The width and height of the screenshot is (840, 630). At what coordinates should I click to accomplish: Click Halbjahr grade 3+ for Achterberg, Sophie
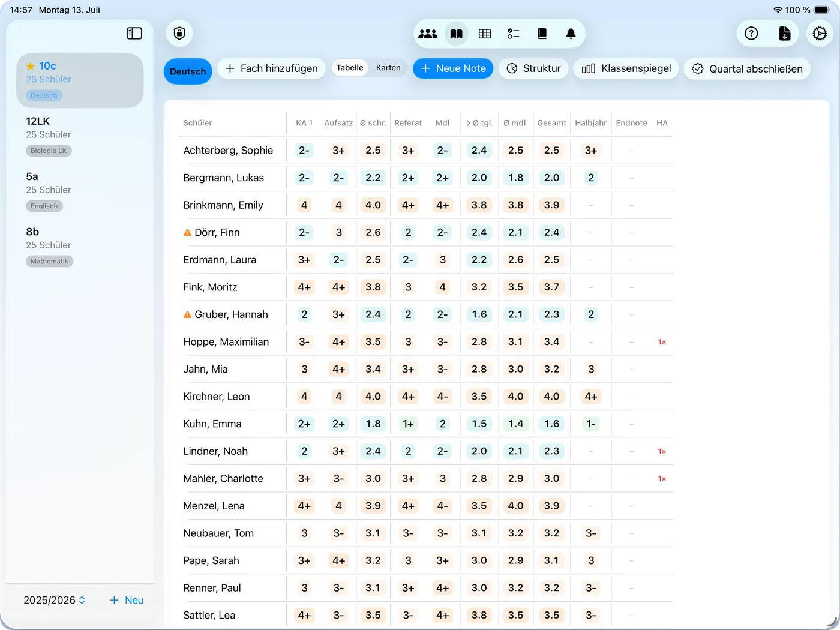pyautogui.click(x=591, y=151)
